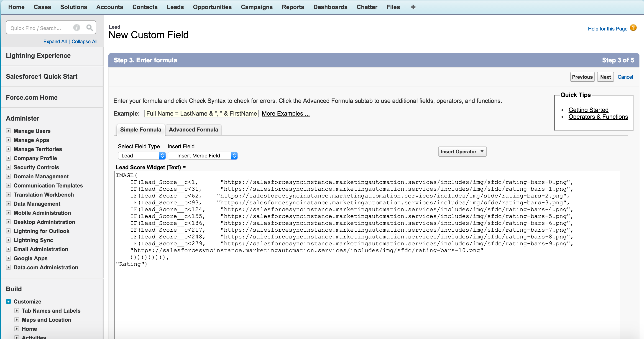Click Expand All in the sidebar
Image resolution: width=644 pixels, height=339 pixels.
[x=55, y=41]
